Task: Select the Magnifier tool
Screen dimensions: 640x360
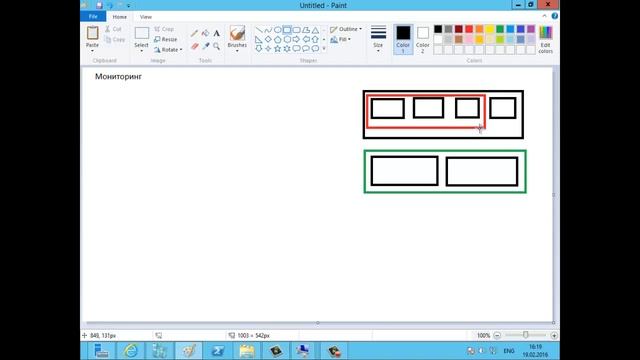Action: 216,46
